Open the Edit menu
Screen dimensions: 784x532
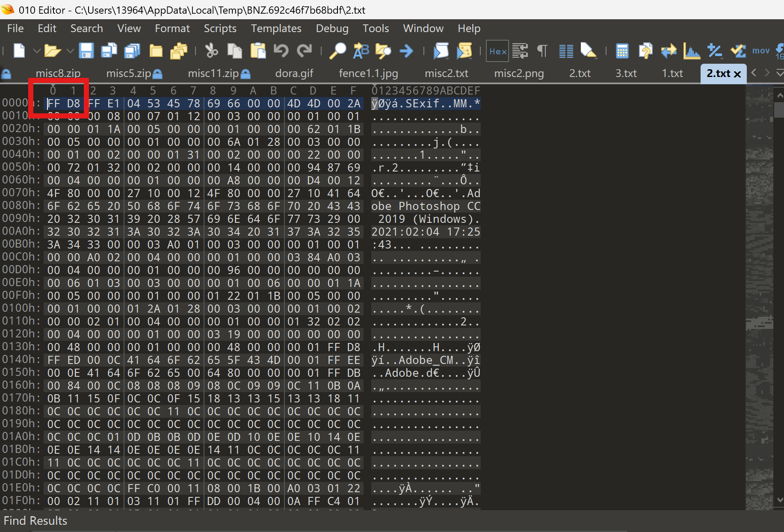tap(47, 28)
